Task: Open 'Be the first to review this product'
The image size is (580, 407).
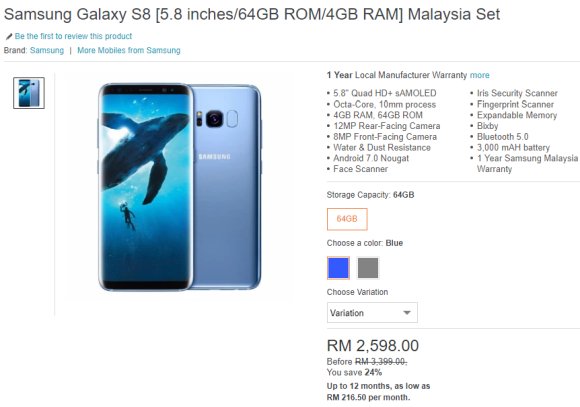Action: pyautogui.click(x=73, y=36)
